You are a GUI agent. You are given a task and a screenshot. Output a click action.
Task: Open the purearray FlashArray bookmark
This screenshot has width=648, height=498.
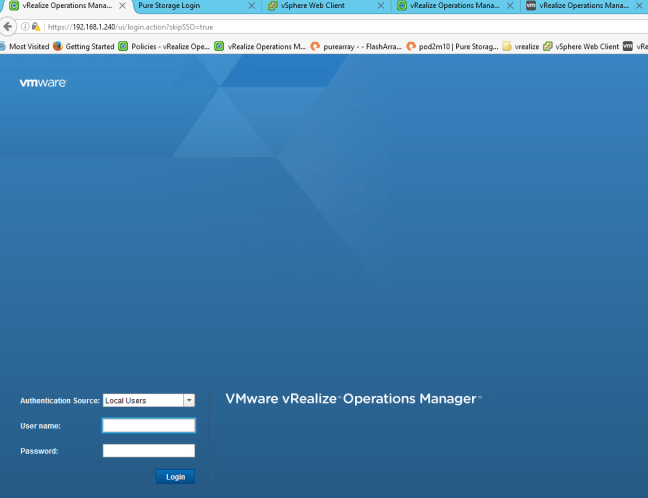[356, 46]
